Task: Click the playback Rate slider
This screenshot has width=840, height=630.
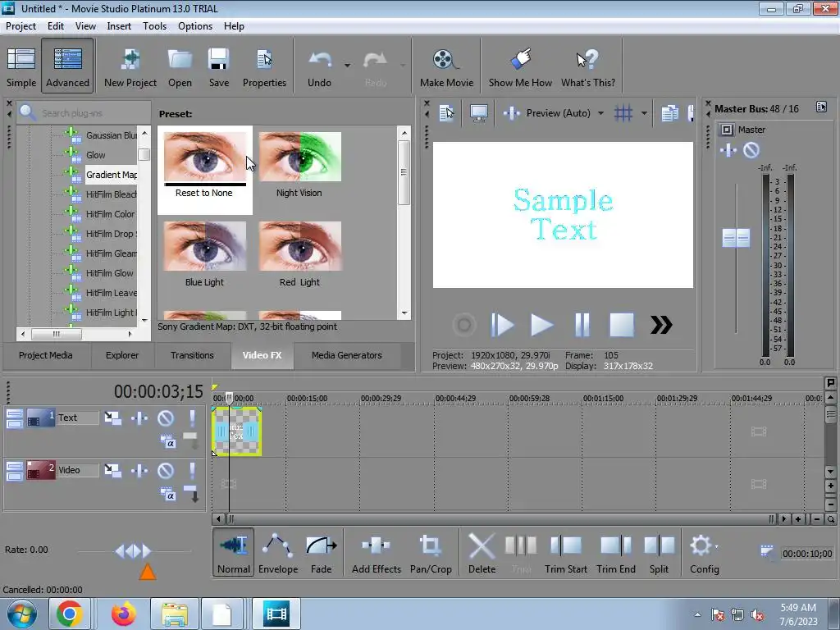Action: pyautogui.click(x=133, y=550)
